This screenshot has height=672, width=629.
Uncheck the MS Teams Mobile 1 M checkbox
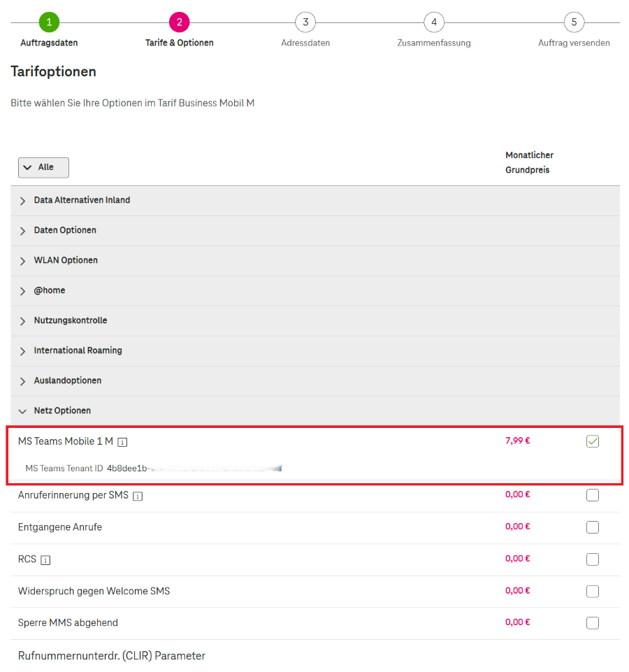593,441
